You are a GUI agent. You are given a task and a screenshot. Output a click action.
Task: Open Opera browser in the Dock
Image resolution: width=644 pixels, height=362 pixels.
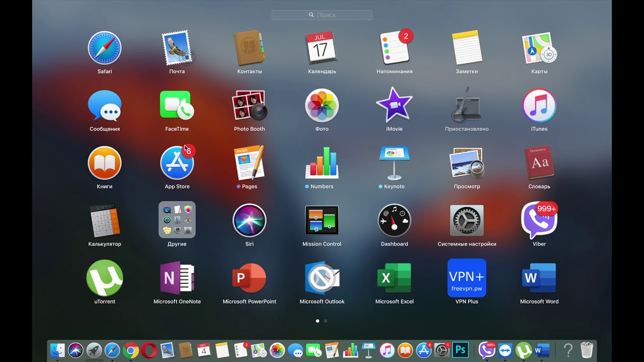pos(149,350)
